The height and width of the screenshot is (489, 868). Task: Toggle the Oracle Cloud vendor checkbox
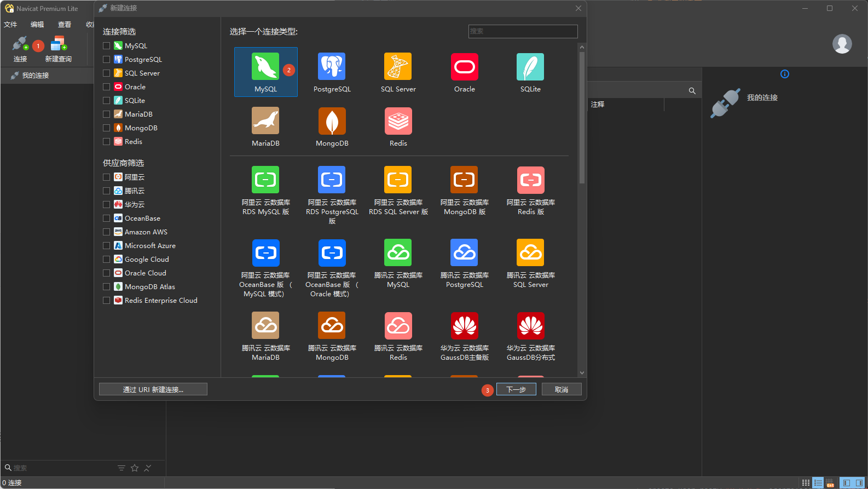107,273
